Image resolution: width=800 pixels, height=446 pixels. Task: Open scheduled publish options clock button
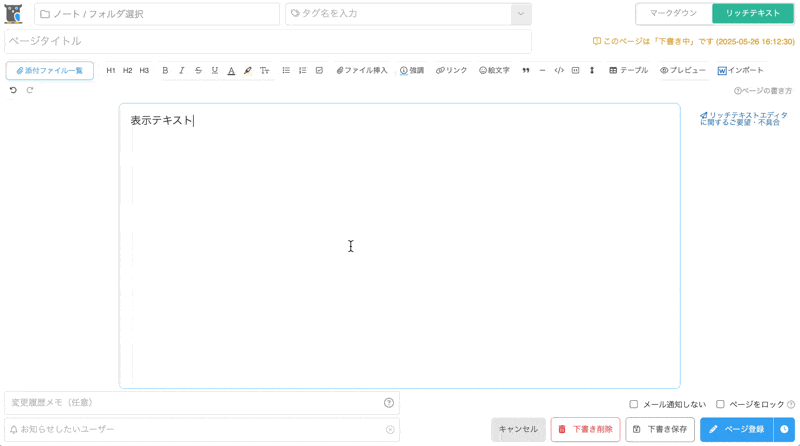coord(784,429)
